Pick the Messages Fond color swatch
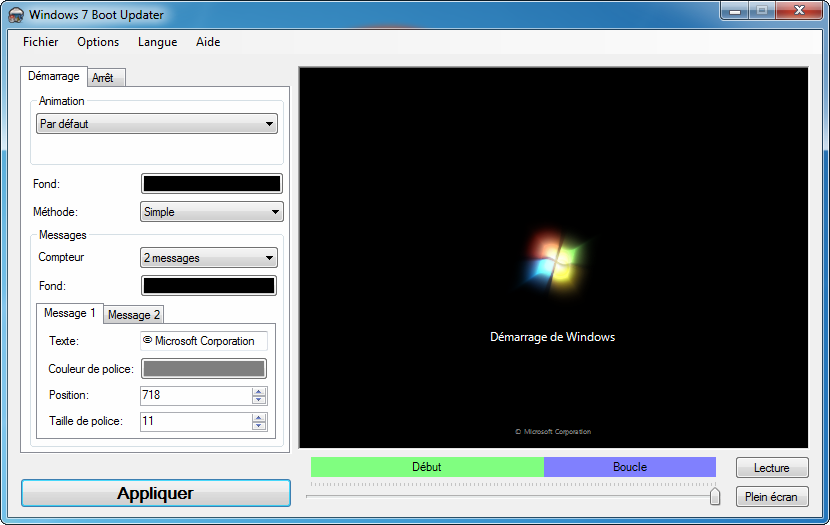 (209, 286)
